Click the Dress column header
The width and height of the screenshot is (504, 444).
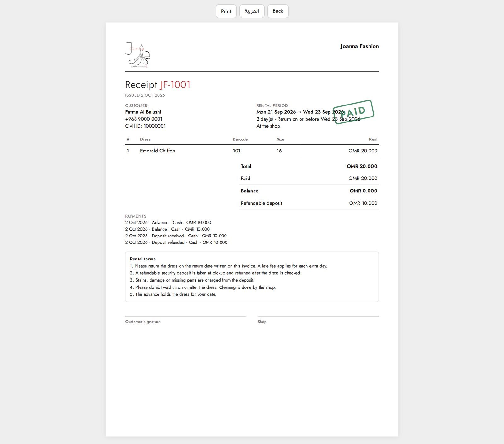click(145, 139)
